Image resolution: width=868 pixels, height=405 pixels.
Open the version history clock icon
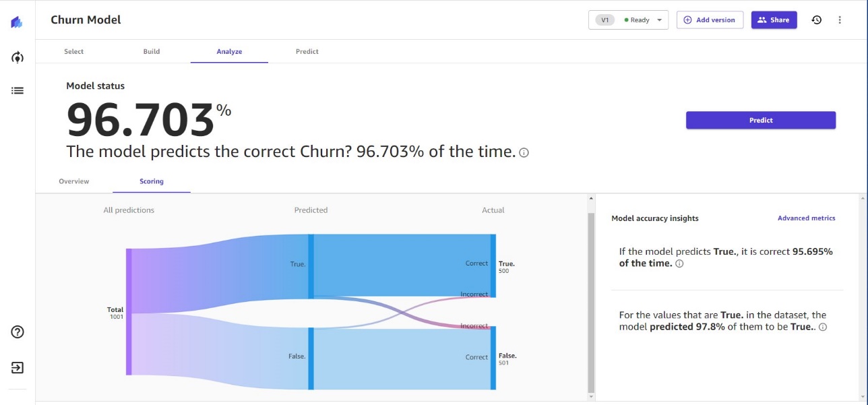tap(816, 20)
